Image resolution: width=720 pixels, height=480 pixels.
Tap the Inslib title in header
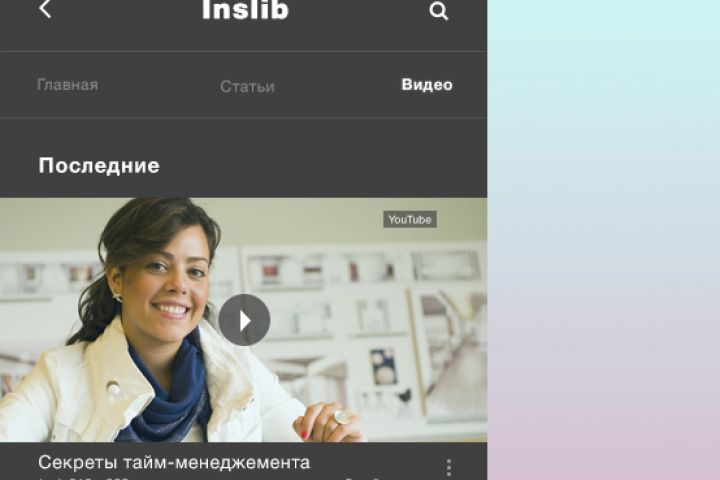pos(245,10)
